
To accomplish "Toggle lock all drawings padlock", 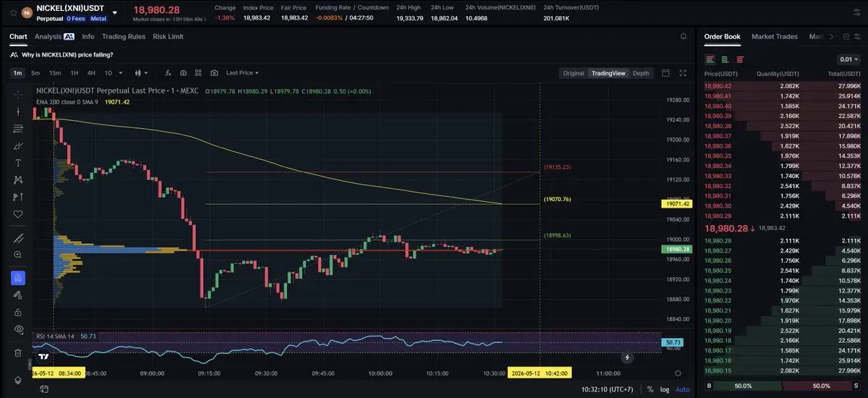I will tap(18, 312).
